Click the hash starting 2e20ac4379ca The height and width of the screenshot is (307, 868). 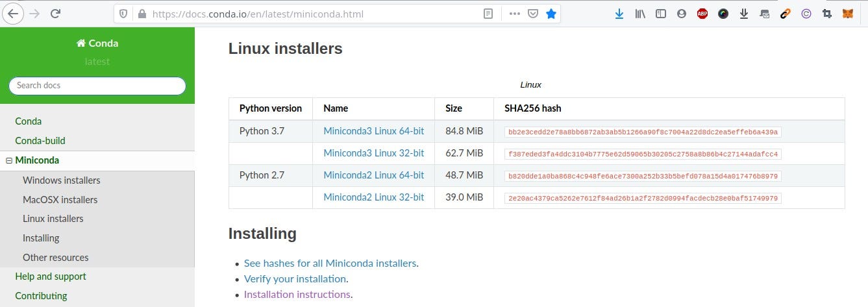[643, 198]
